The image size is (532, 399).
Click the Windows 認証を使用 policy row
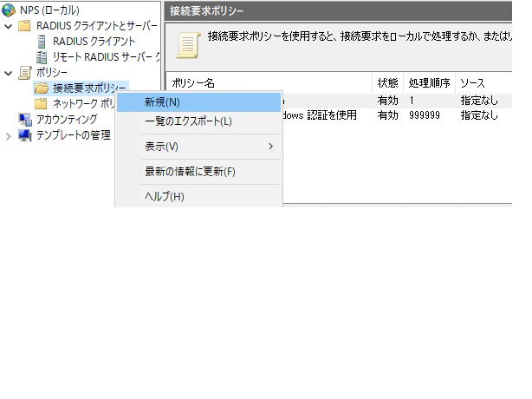pos(397,115)
